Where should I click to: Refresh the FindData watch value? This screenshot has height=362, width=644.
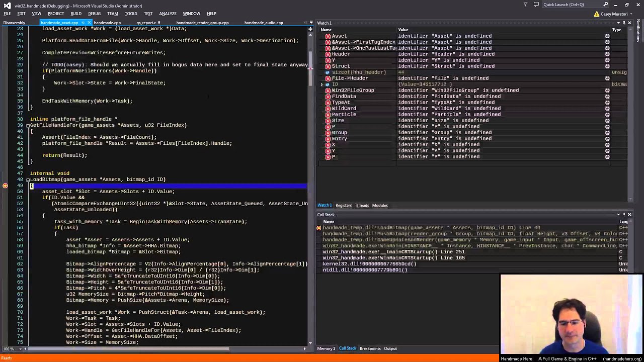pyautogui.click(x=607, y=97)
